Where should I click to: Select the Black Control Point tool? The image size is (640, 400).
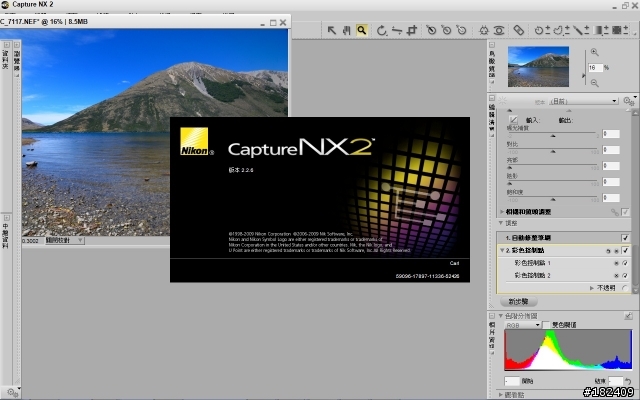431,30
